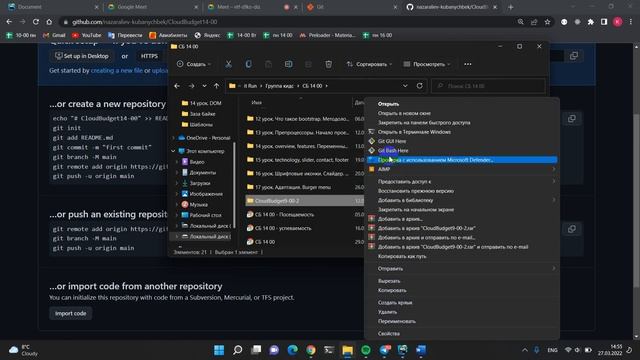Viewport: 640px width, 360px height.
Task: Open new browser tab plus button
Action: [510, 7]
